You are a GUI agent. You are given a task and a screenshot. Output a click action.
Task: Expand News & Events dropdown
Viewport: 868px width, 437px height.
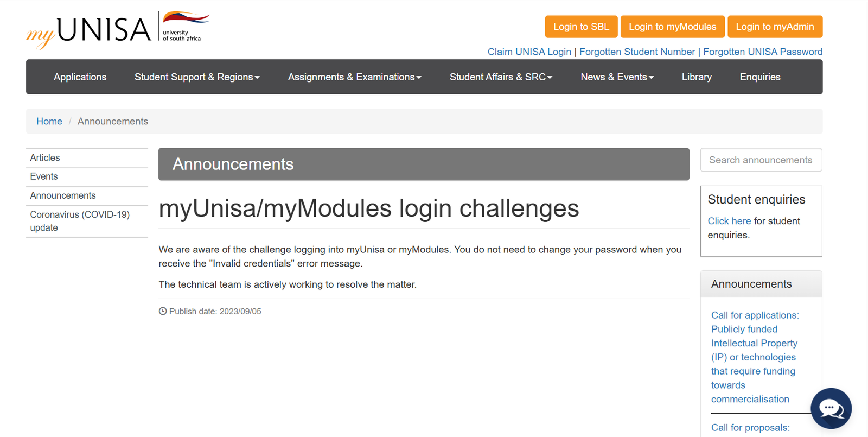pyautogui.click(x=617, y=77)
